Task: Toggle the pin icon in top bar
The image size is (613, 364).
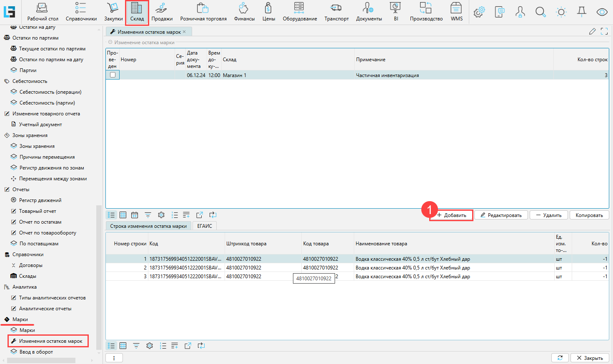Action: point(582,12)
